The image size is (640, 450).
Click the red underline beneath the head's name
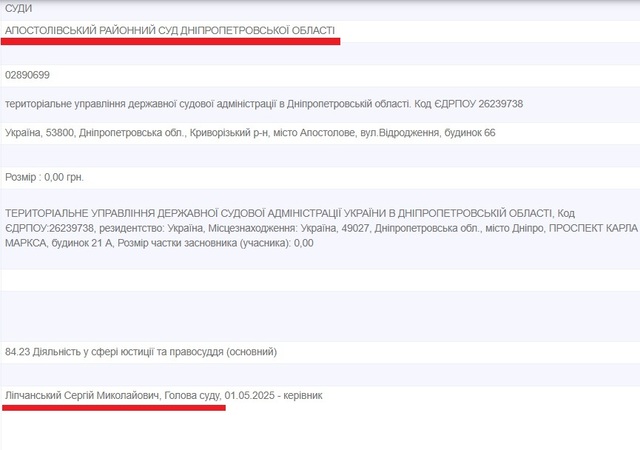tap(115, 408)
